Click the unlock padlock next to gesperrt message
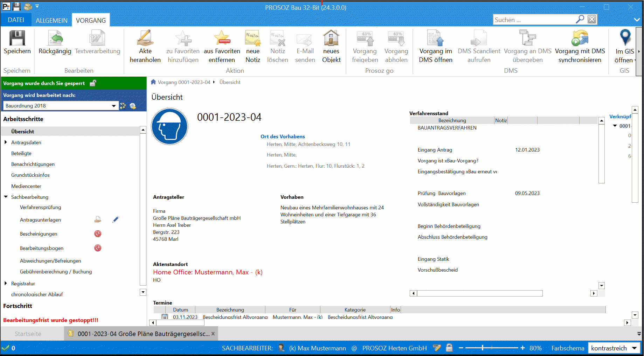The height and width of the screenshot is (356, 644). [x=93, y=83]
